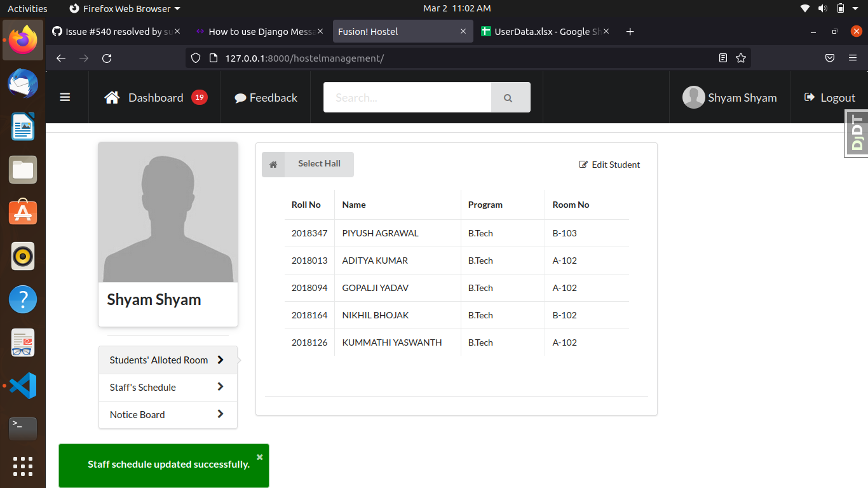This screenshot has height=488, width=868.
Task: Open the Pocket save icon
Action: click(829, 58)
